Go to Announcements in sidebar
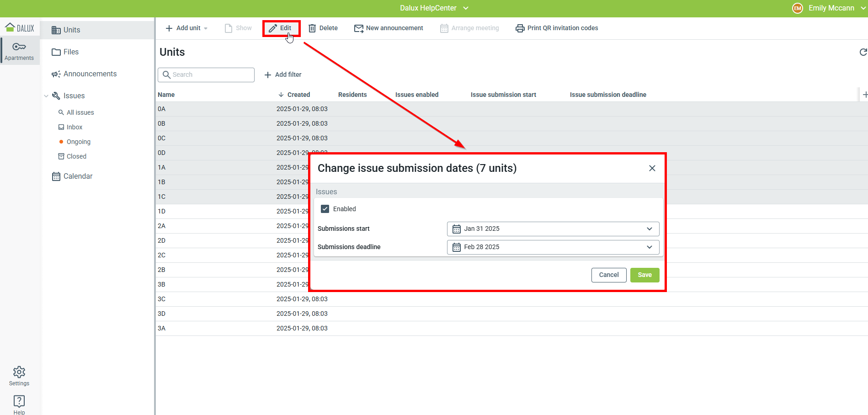This screenshot has width=868, height=415. click(x=90, y=74)
